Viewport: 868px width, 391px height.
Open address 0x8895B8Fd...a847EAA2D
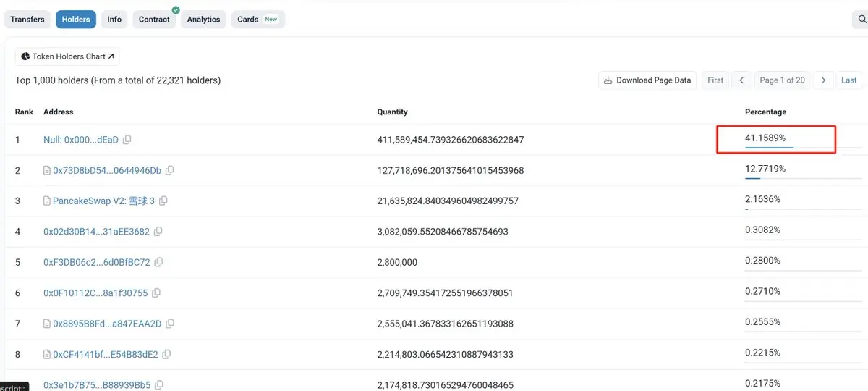tap(107, 324)
